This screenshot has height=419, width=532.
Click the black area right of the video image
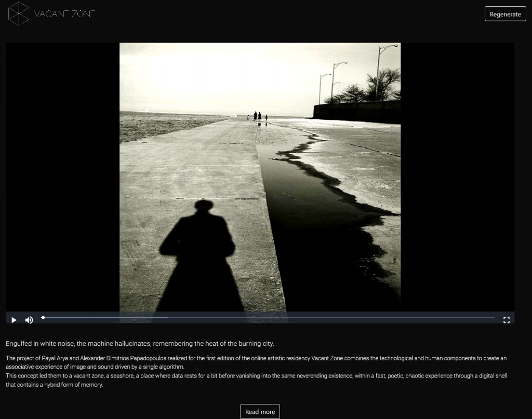click(x=457, y=177)
